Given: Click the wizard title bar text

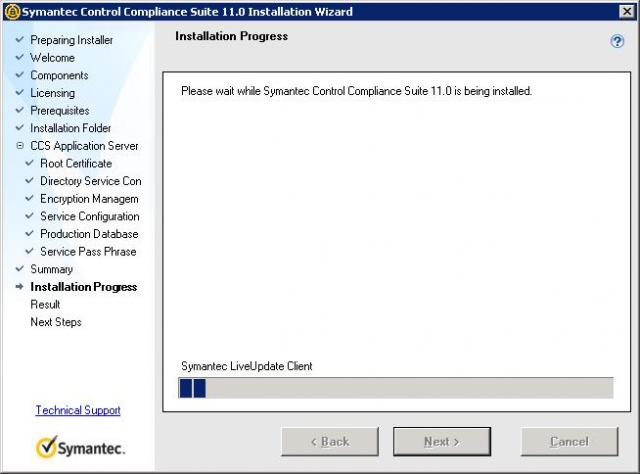Looking at the screenshot, I should coord(187,11).
